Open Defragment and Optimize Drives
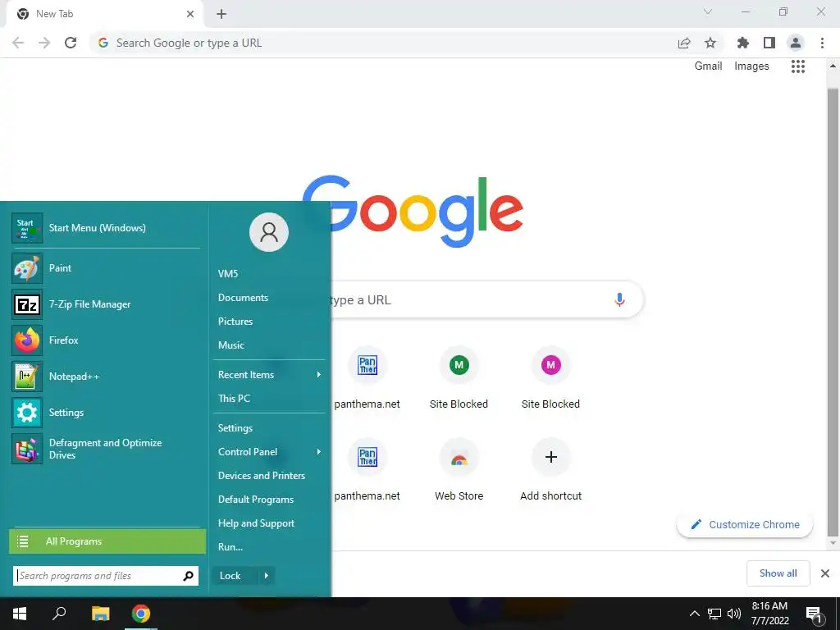The image size is (840, 630). pos(106,449)
